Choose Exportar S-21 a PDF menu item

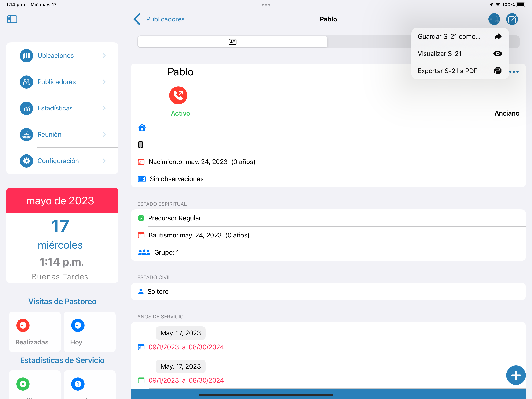(460, 71)
